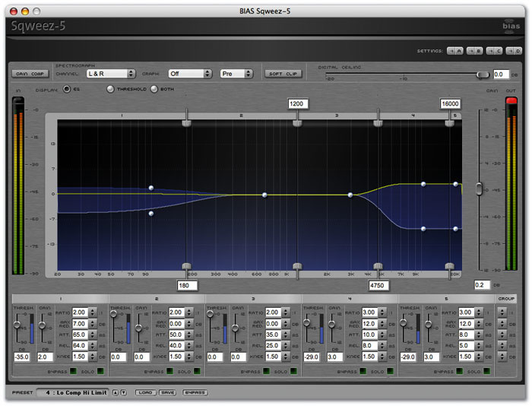
Task: Select the band 5 header tab
Action: pyautogui.click(x=446, y=299)
